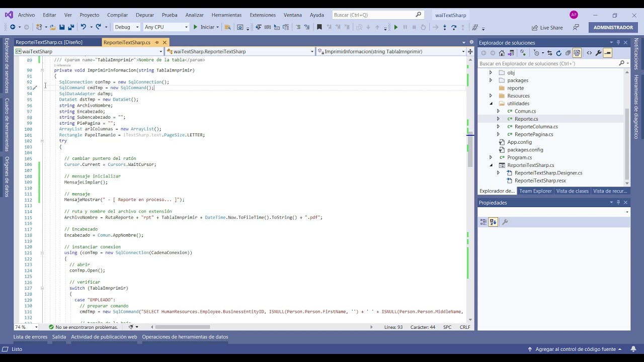Click Sync with Active Document icon
The height and width of the screenshot is (362, 644).
(x=549, y=53)
